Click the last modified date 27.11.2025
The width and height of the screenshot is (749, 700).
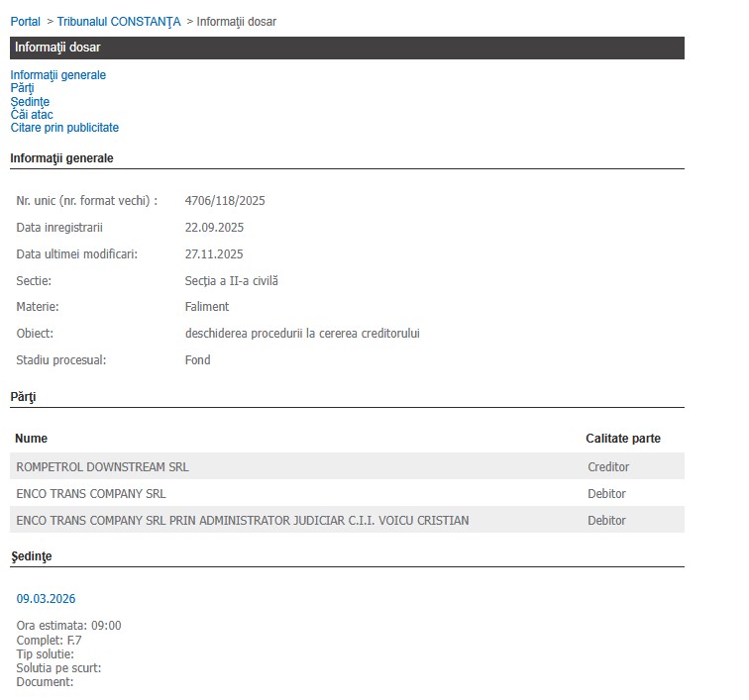(214, 254)
